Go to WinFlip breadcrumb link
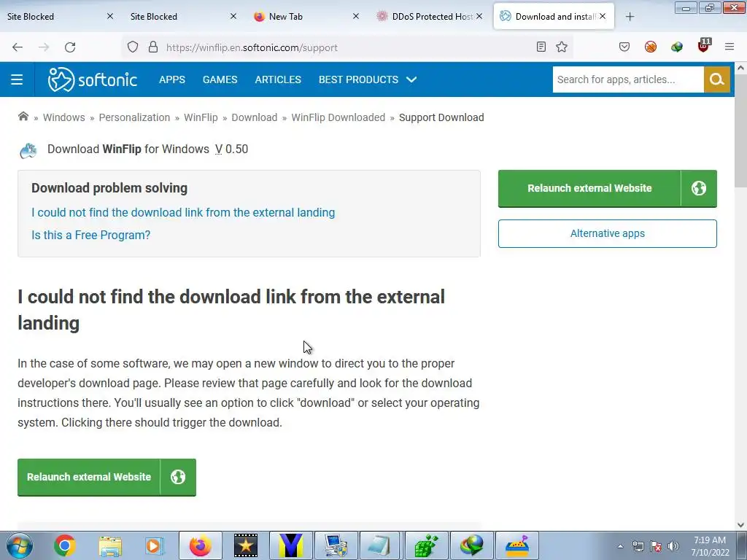 coord(201,117)
